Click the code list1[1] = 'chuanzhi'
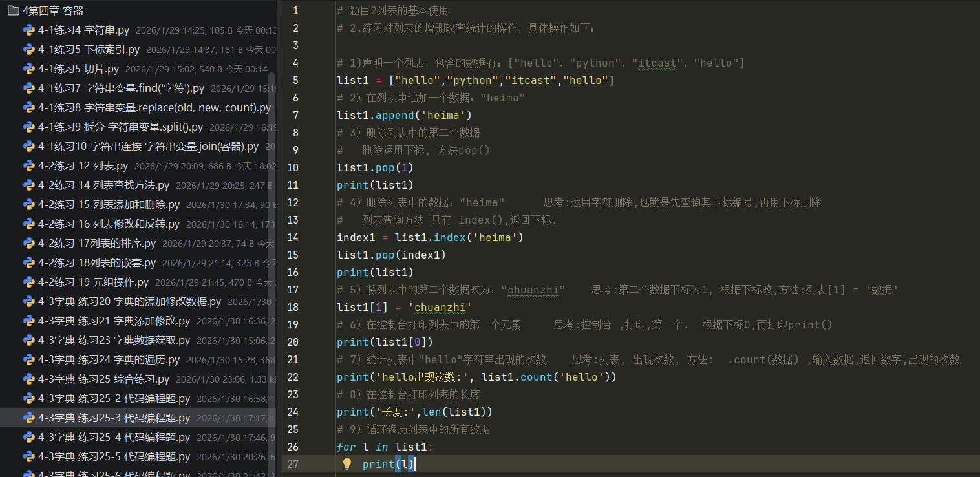Image resolution: width=980 pixels, height=477 pixels. [404, 307]
